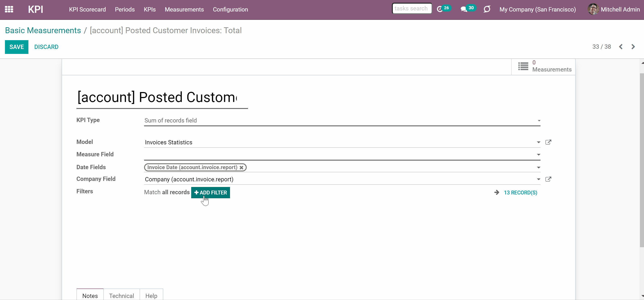
Task: Open external link for Model field
Action: point(548,142)
